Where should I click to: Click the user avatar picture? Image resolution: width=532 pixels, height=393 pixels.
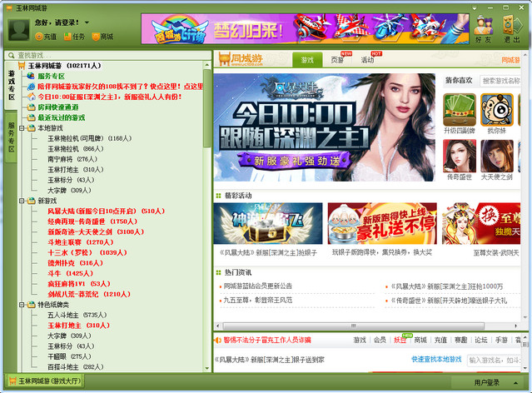click(x=19, y=30)
